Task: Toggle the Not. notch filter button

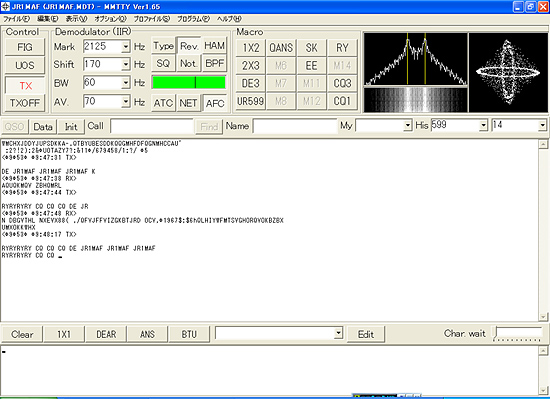Action: point(189,63)
